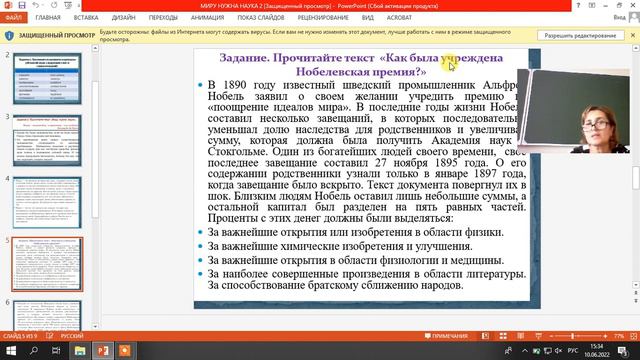Select slide 2 thumbnail

tap(47, 78)
